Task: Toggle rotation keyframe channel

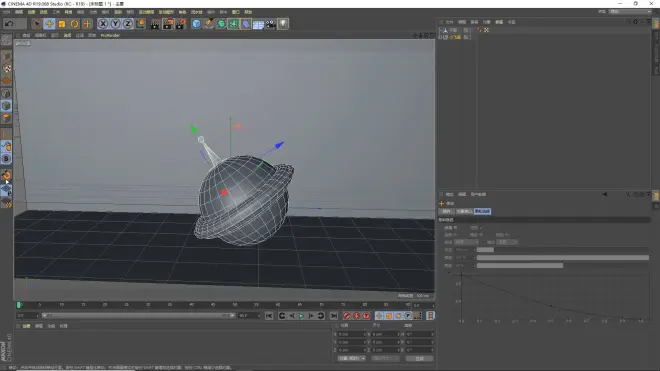Action: pyautogui.click(x=398, y=316)
